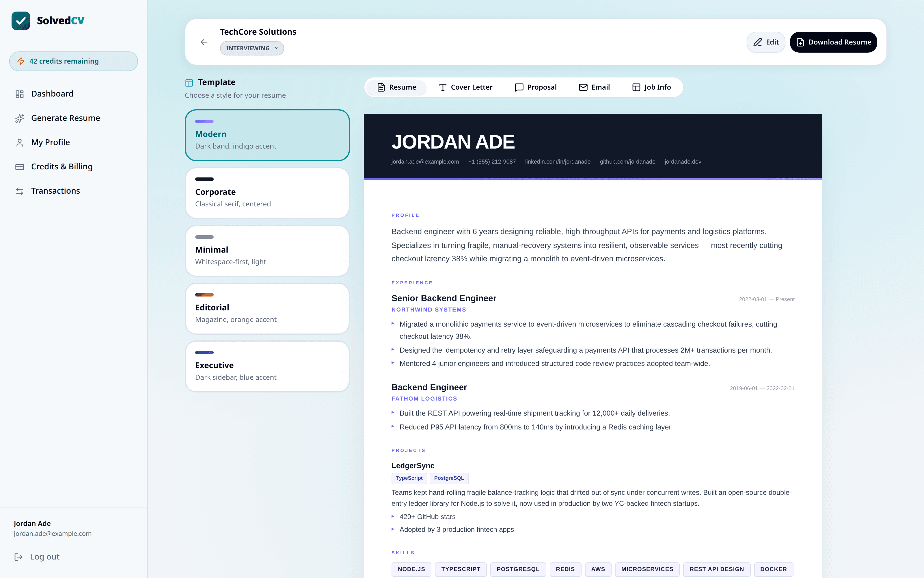Click the Log out door icon
The height and width of the screenshot is (578, 924).
[18, 557]
